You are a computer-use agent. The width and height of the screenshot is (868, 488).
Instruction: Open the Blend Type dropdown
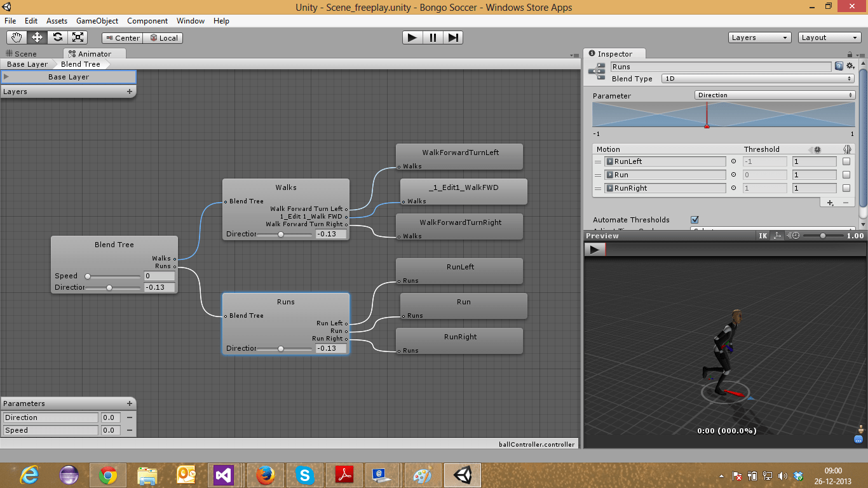pos(757,79)
